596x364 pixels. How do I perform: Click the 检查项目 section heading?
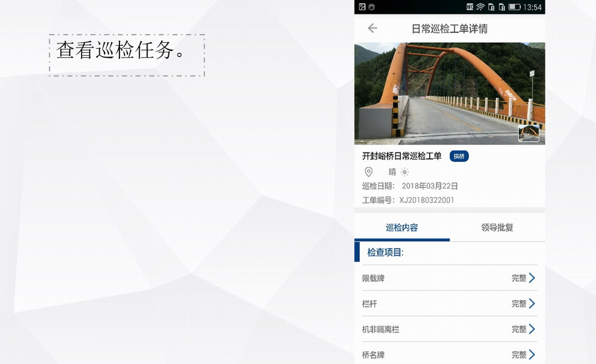pyautogui.click(x=385, y=252)
